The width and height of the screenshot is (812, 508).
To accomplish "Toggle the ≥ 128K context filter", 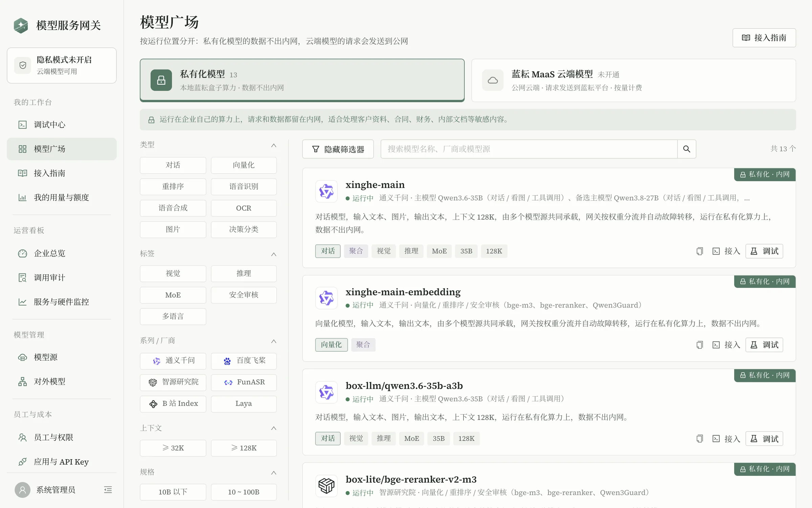I will [244, 448].
